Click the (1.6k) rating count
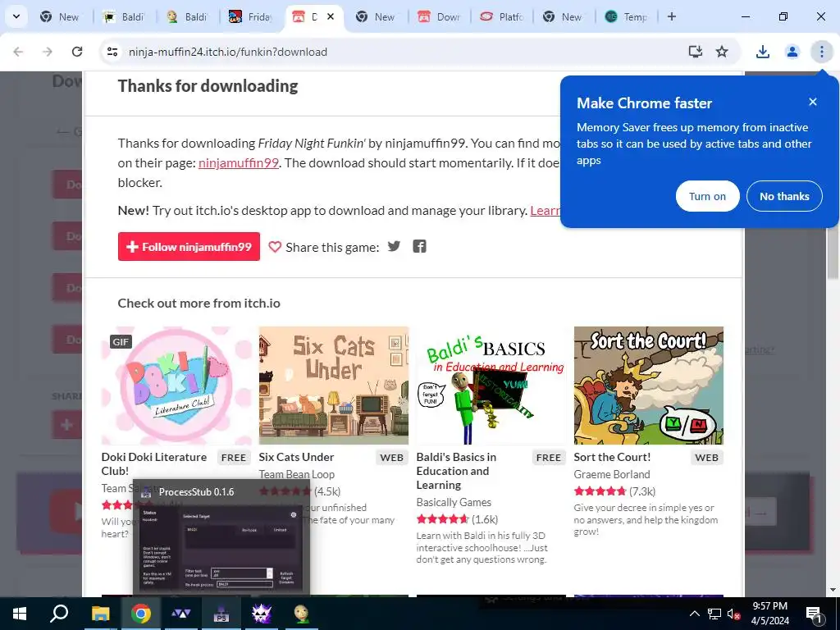840x630 pixels. coord(485,519)
